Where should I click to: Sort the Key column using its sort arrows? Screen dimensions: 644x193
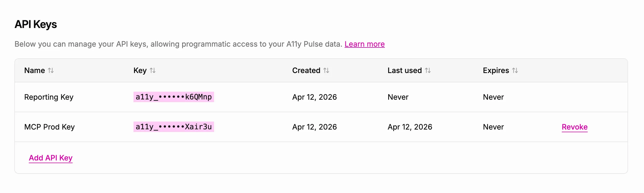(153, 70)
